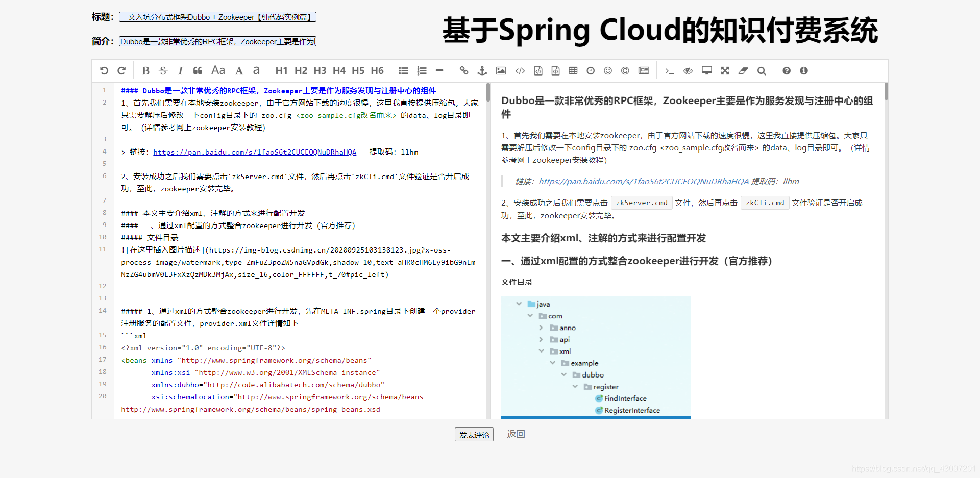Click 'xmlns:dubbo=' line in editor

click(x=267, y=385)
